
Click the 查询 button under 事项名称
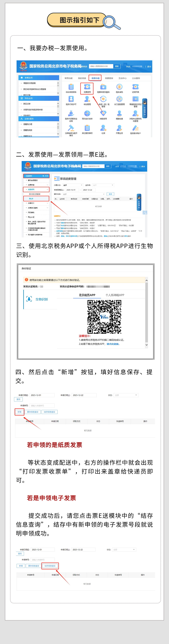(x=110, y=194)
